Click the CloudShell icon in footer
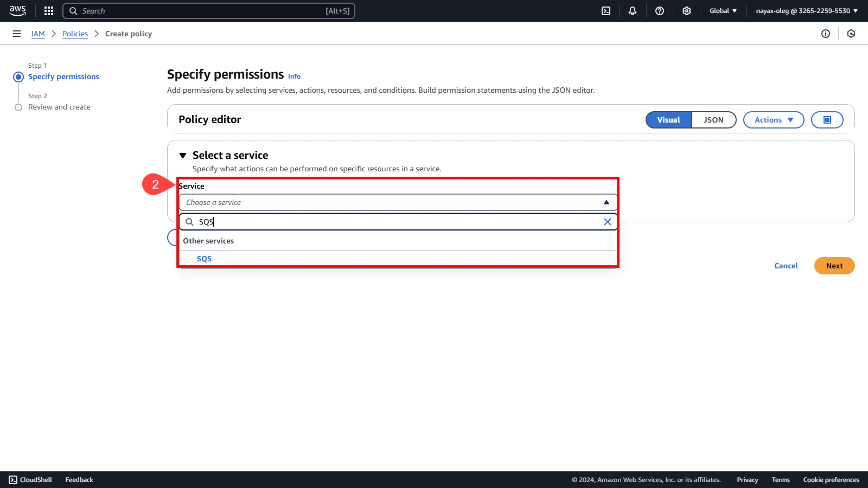This screenshot has height=488, width=868. [13, 480]
